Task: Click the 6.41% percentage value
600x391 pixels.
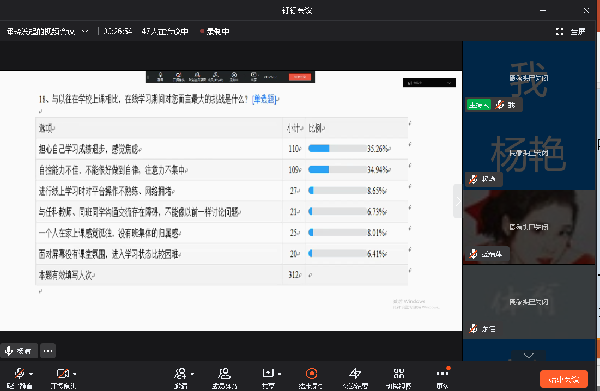Action: [377, 254]
